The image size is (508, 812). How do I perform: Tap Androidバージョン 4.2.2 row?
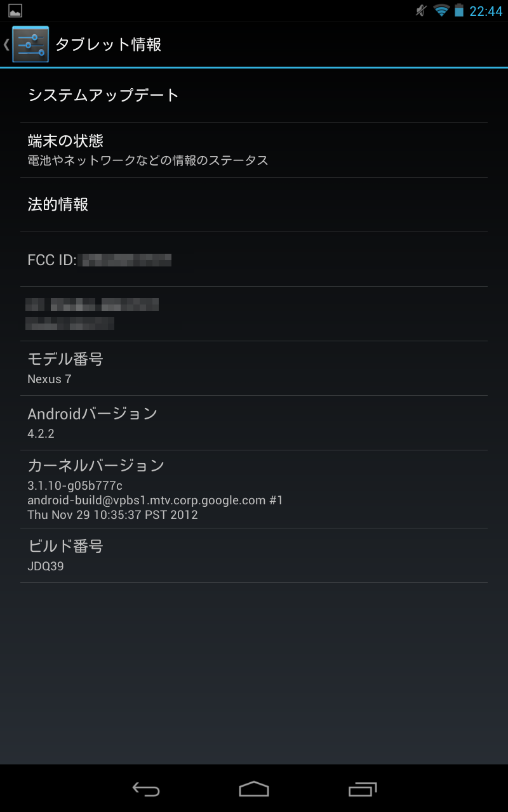point(254,423)
